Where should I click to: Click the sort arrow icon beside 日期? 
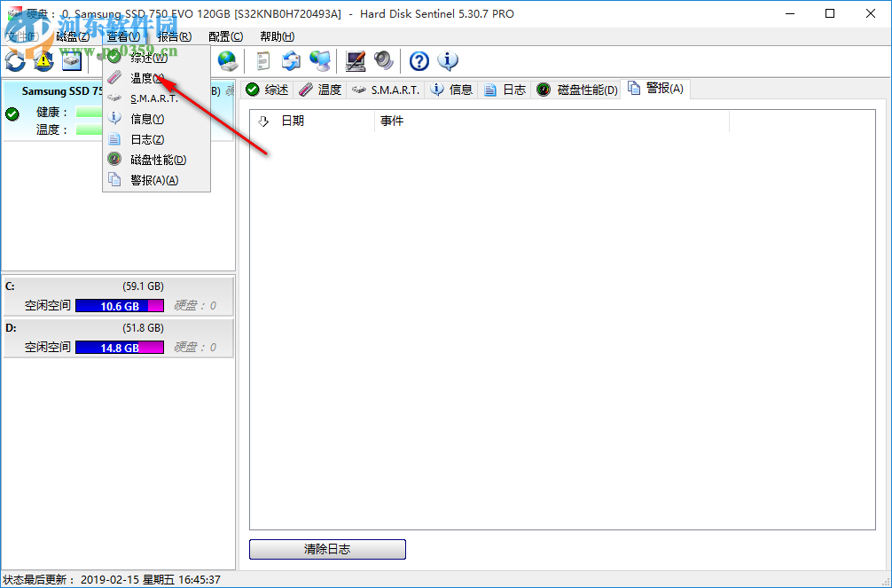coord(263,122)
